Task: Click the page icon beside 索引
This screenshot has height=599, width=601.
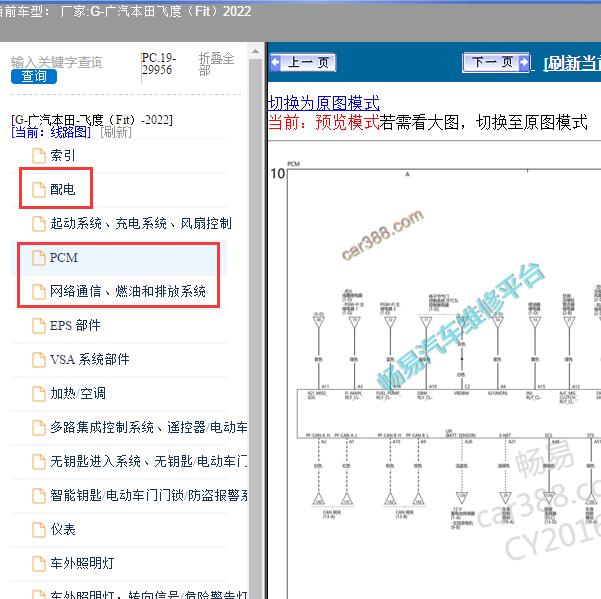Action: 39,156
